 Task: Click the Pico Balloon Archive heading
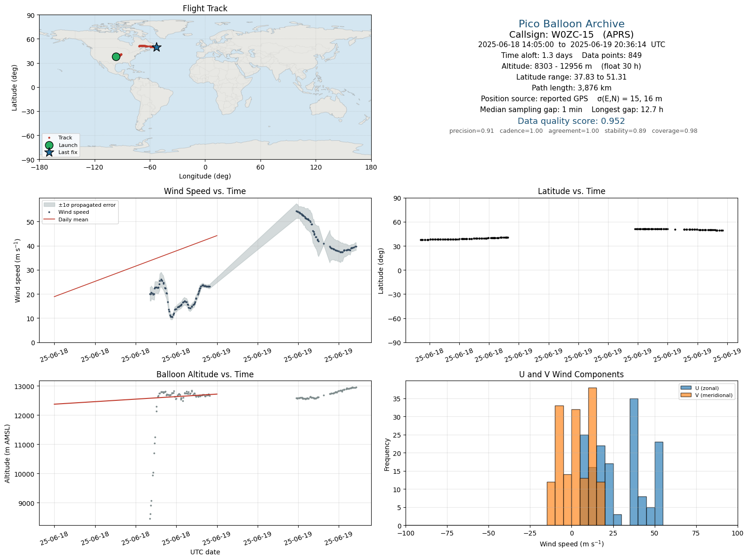(571, 24)
